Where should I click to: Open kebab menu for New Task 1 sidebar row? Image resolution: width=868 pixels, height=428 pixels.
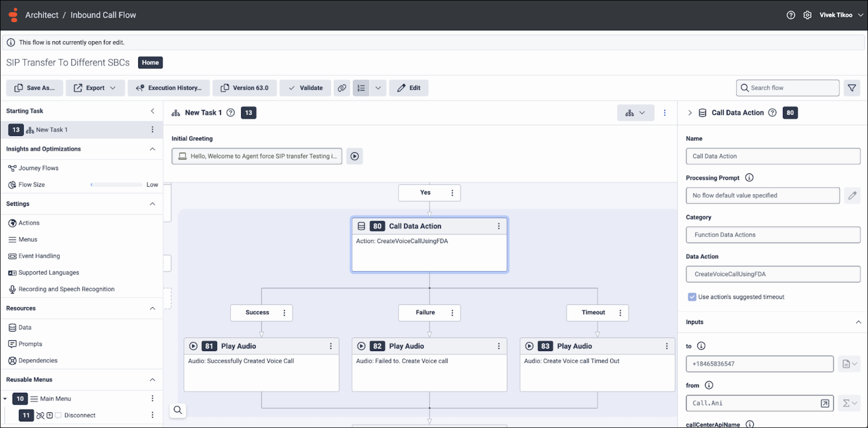[152, 129]
